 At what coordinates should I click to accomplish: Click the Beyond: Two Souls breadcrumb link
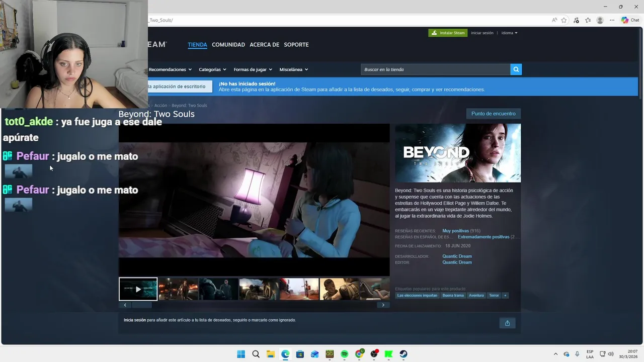click(189, 106)
